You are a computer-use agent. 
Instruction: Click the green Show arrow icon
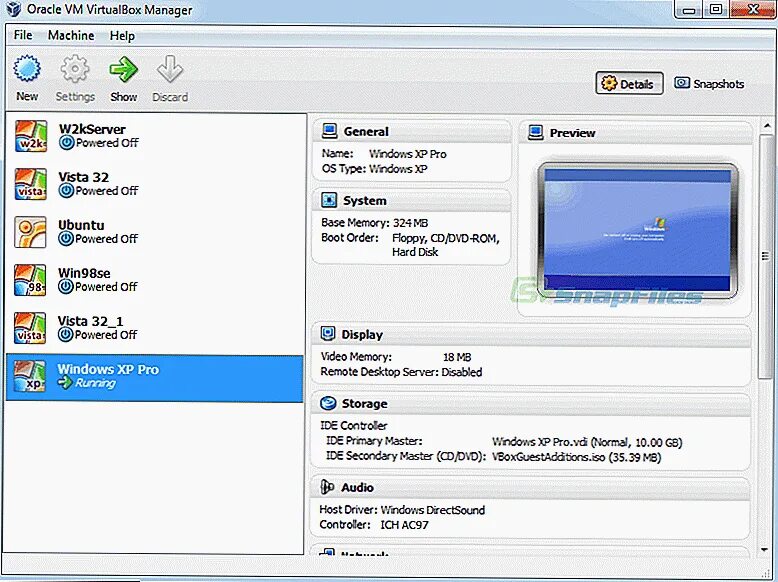tap(123, 69)
